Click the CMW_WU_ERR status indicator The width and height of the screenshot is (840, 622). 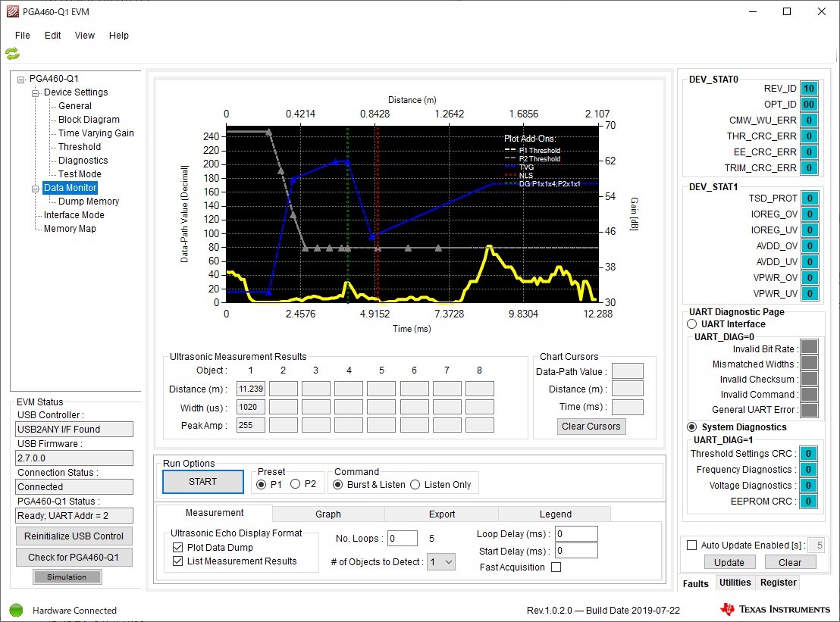click(x=809, y=120)
